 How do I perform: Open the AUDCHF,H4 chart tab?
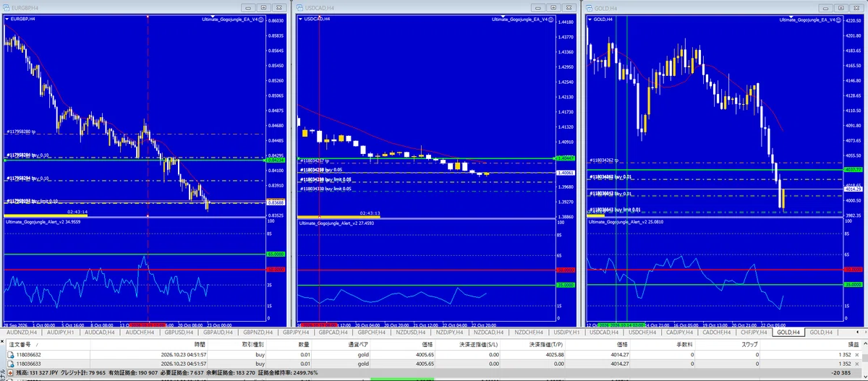(141, 332)
